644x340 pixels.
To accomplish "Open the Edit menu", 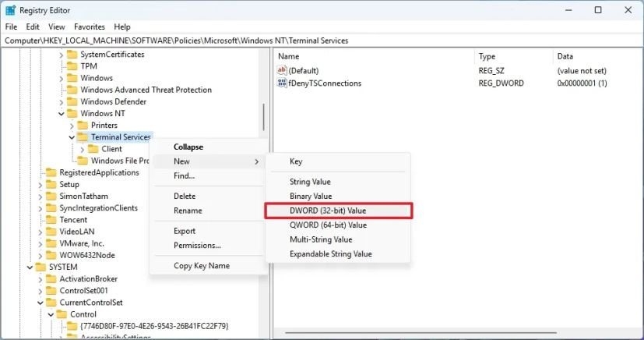I will point(33,27).
